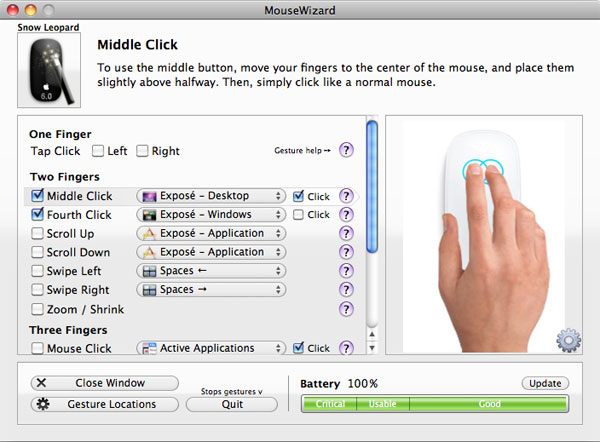This screenshot has height=442, width=600.
Task: Open the Exposé – Desktop dropdown
Action: tap(211, 196)
